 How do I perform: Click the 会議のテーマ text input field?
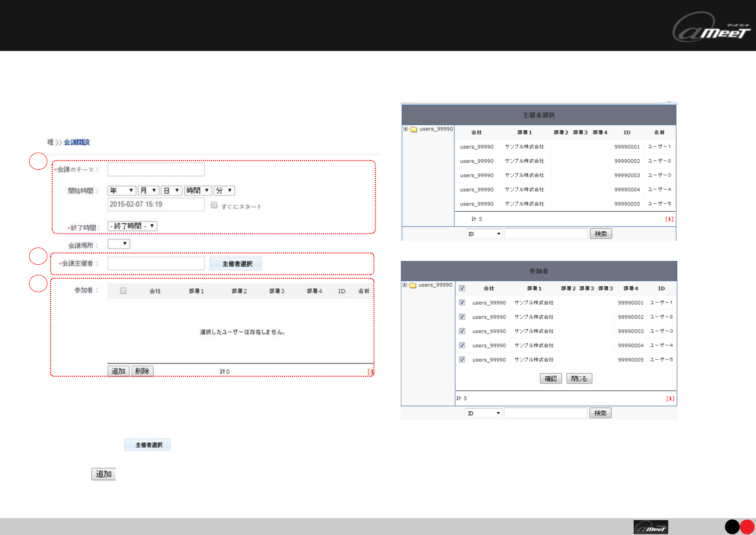[156, 169]
